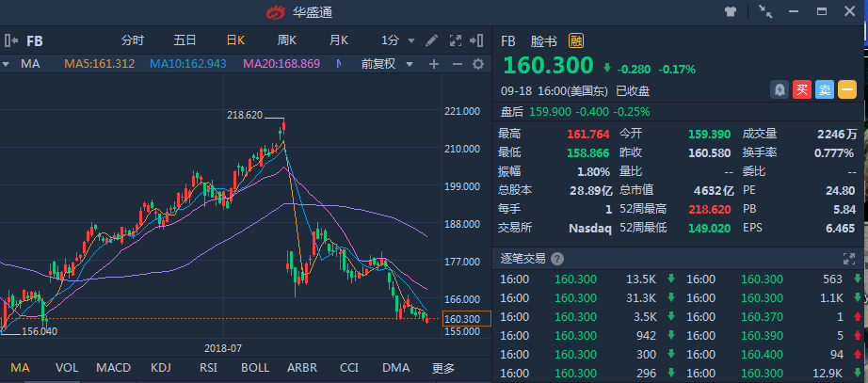
Task: Click the 成交量 value 2246万
Action: 837,134
